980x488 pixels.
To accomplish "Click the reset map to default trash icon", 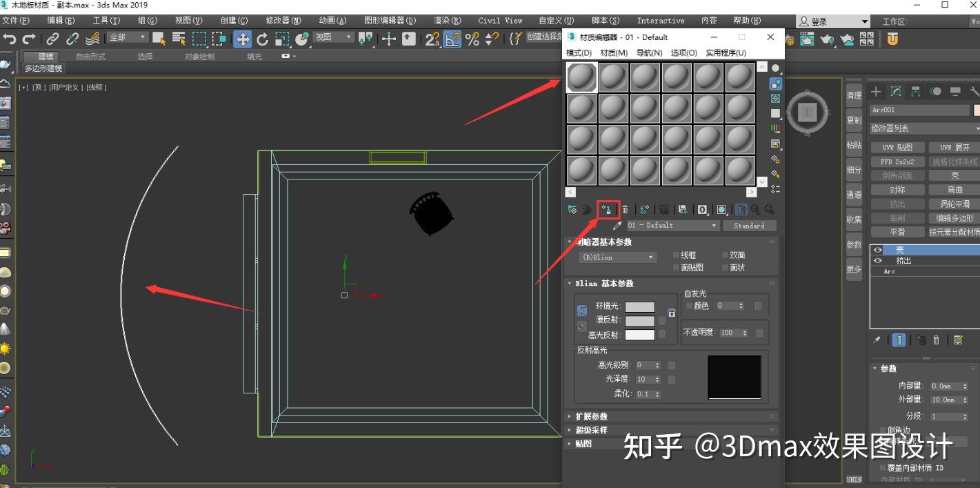I will 625,209.
